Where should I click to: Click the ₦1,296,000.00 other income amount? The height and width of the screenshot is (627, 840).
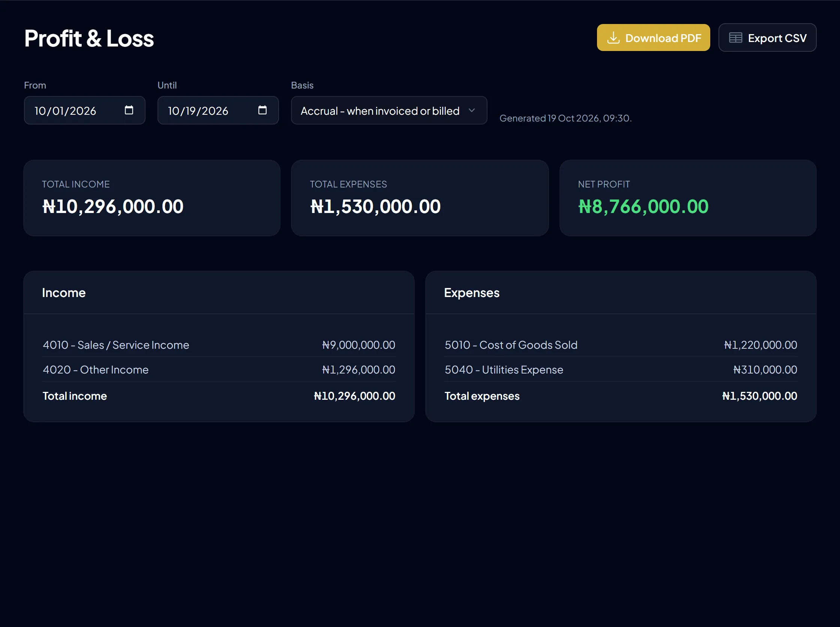(358, 370)
